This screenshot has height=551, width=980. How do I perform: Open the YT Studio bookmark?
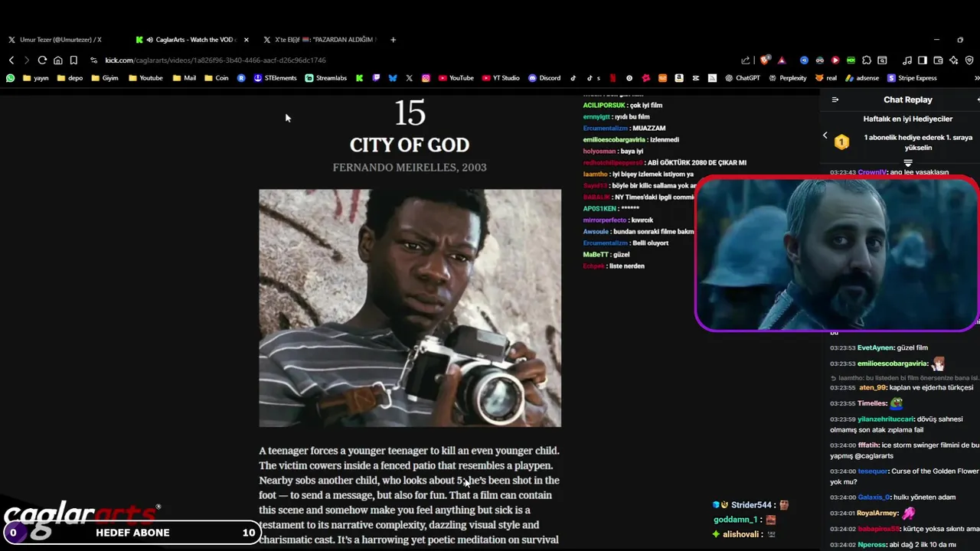point(501,78)
